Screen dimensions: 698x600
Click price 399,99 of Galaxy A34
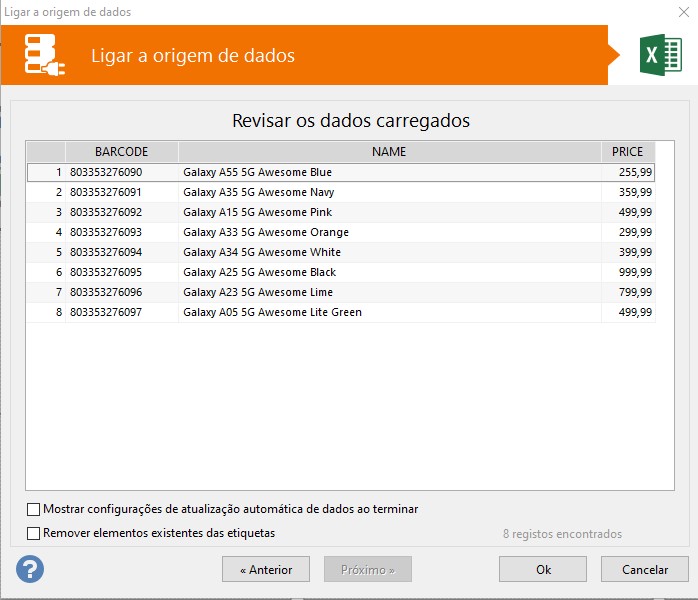tap(635, 252)
